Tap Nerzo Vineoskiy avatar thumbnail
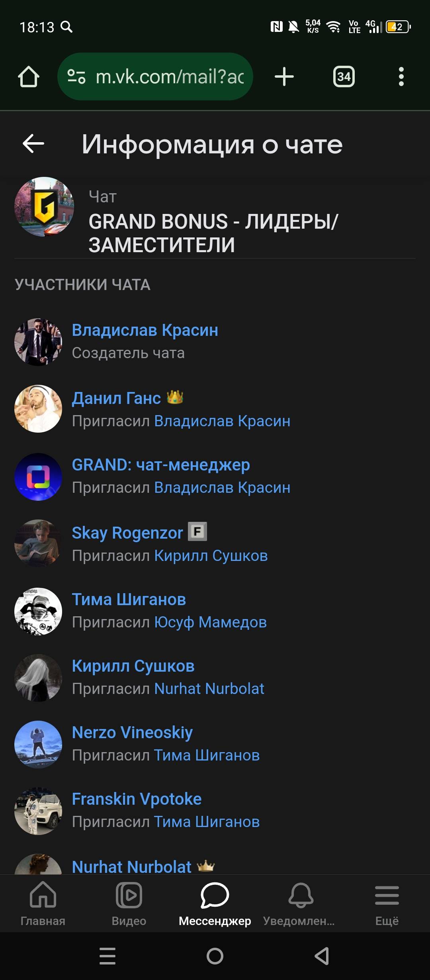430x980 pixels. pyautogui.click(x=38, y=745)
